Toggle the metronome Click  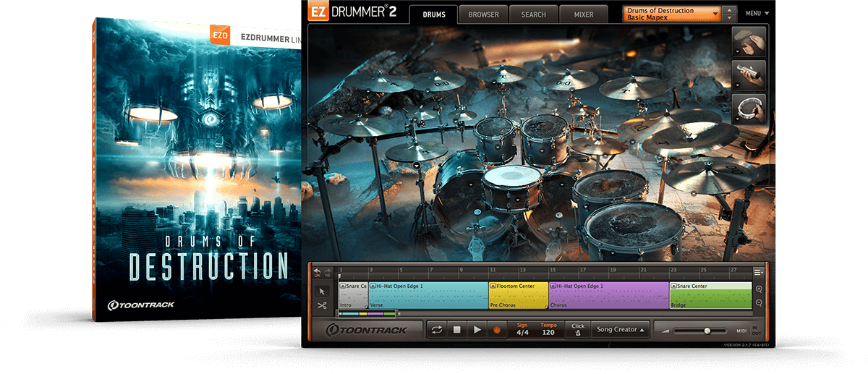pyautogui.click(x=578, y=329)
